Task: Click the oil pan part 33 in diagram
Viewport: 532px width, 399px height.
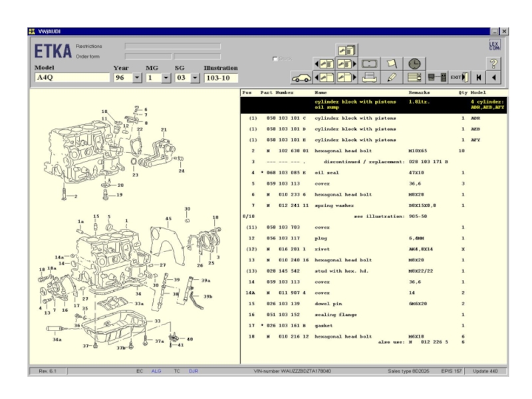Action: coord(115,327)
